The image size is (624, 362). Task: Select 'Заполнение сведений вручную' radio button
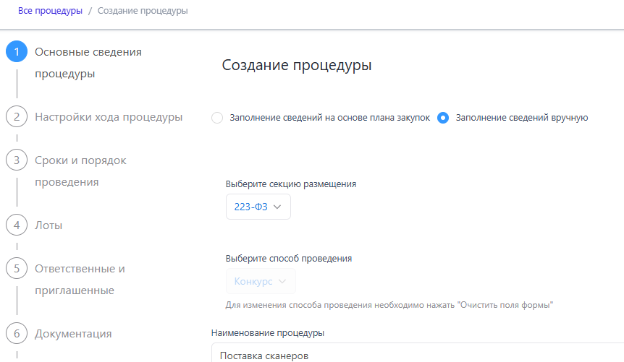[443, 118]
